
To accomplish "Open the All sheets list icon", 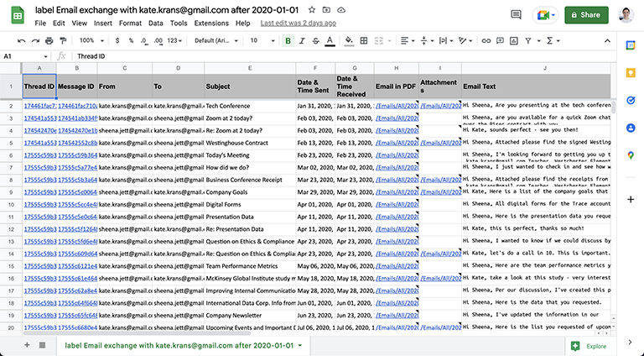I will point(42,345).
